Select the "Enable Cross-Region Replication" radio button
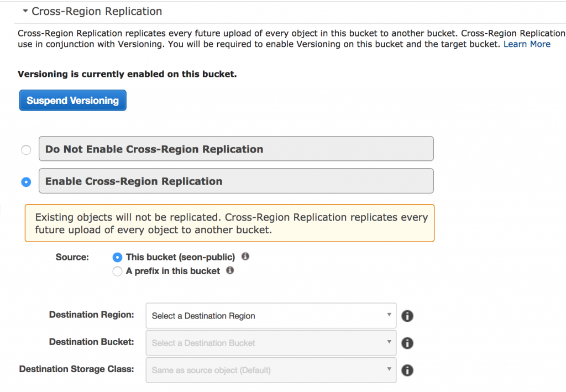Screen dimensions: 566x392 pyautogui.click(x=25, y=181)
